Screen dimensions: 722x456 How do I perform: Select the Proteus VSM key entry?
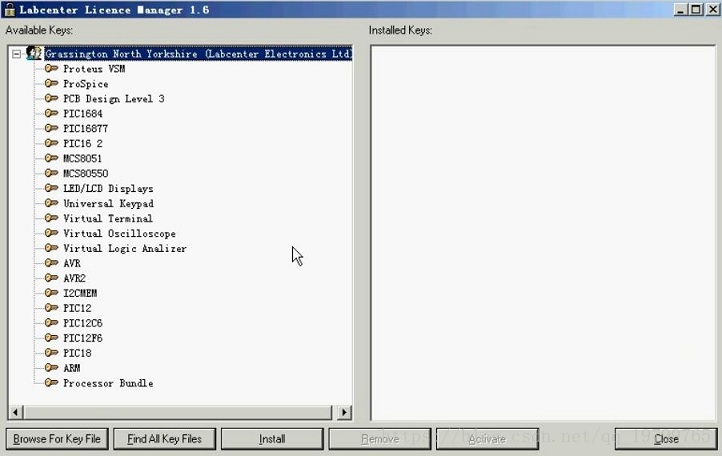pyautogui.click(x=94, y=69)
